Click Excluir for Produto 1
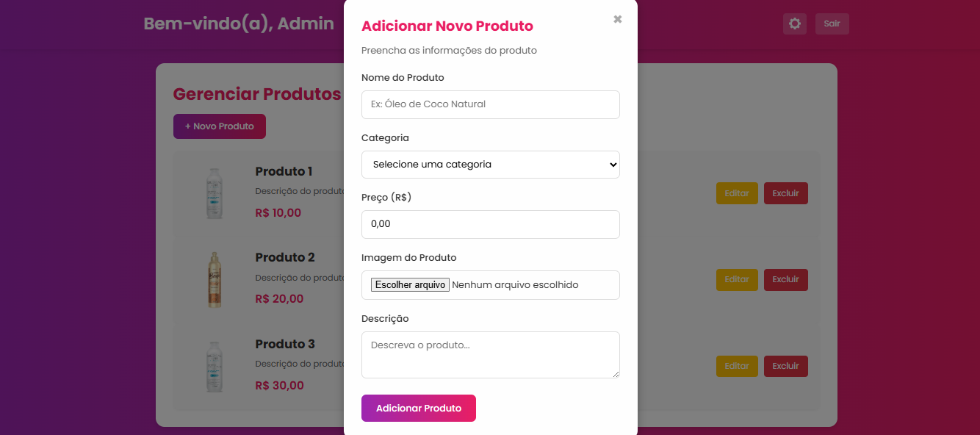Screen dimensions: 980x435 [785, 193]
